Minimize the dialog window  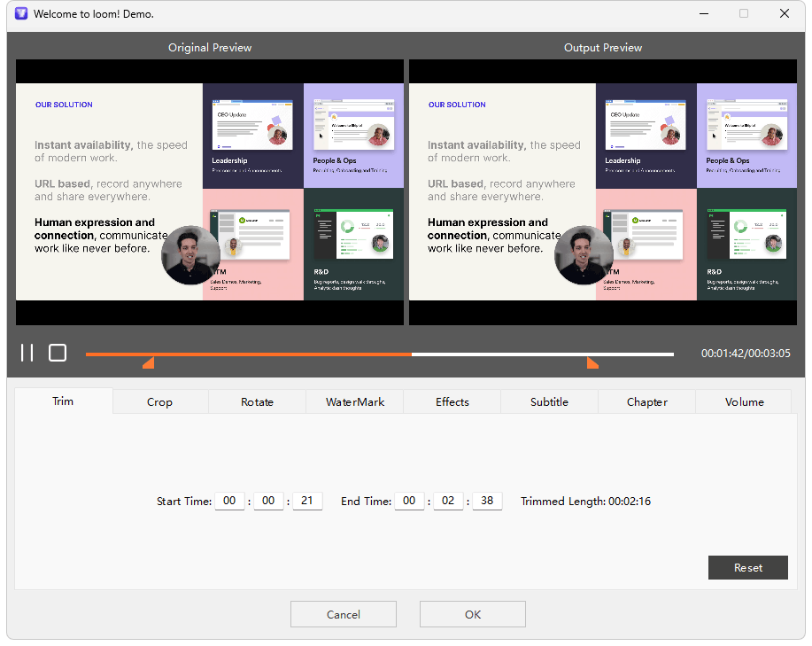[704, 13]
